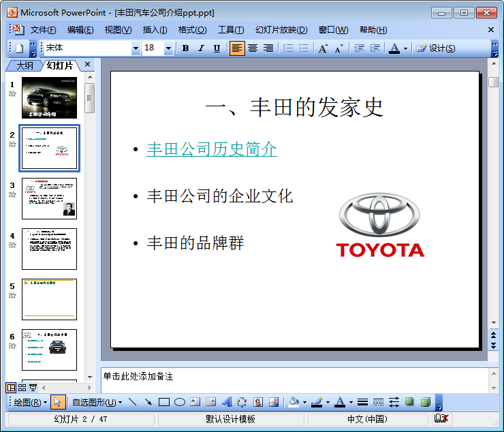Toggle Bold formatting
The height and width of the screenshot is (432, 504).
pyautogui.click(x=185, y=48)
